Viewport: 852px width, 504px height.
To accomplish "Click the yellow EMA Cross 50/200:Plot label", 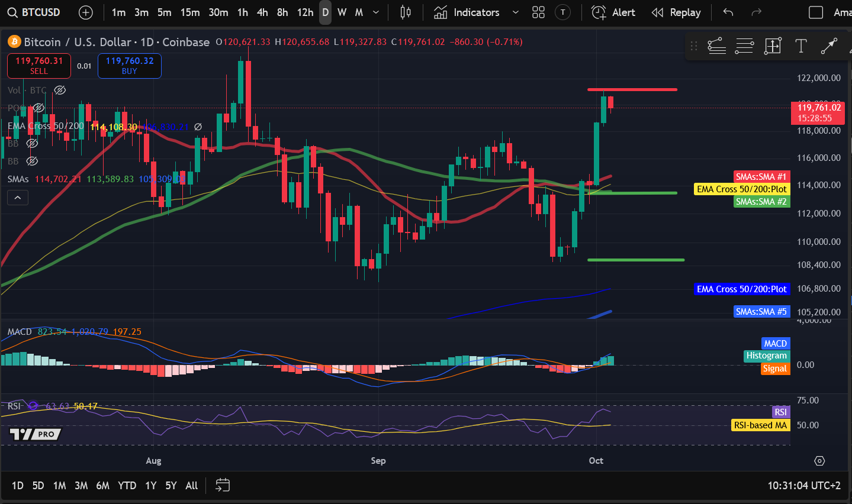I will pos(742,189).
